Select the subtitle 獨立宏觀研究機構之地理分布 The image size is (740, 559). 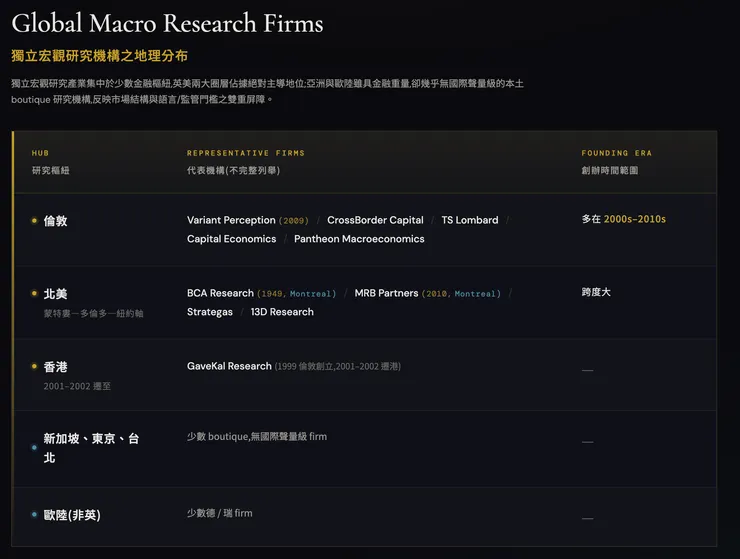pyautogui.click(x=100, y=56)
